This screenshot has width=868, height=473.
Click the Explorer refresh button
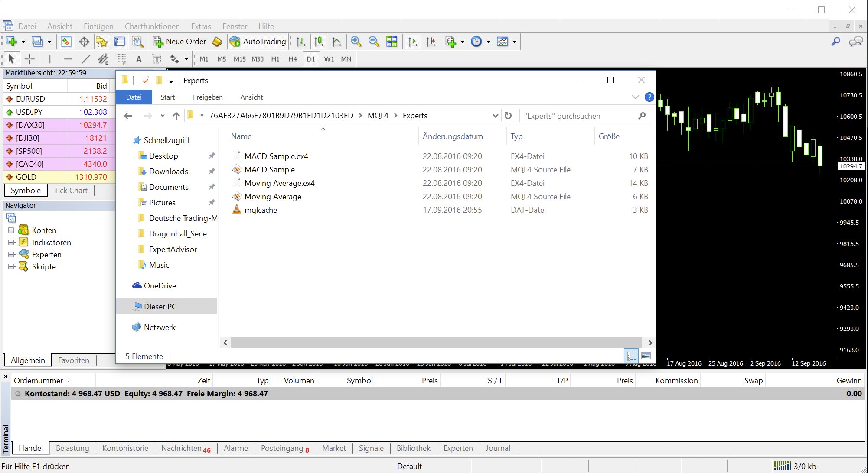[508, 116]
